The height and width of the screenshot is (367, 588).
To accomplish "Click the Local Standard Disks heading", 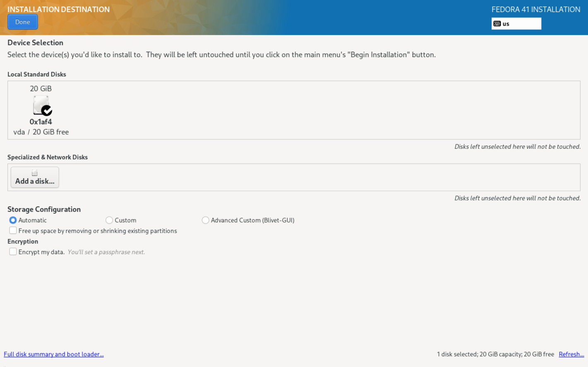I will pyautogui.click(x=37, y=74).
